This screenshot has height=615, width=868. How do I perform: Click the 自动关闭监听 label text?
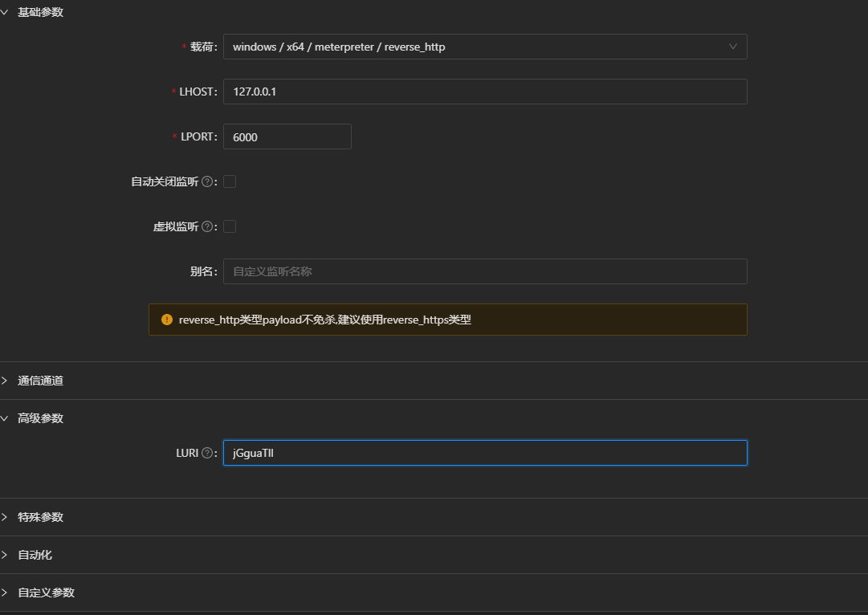165,181
